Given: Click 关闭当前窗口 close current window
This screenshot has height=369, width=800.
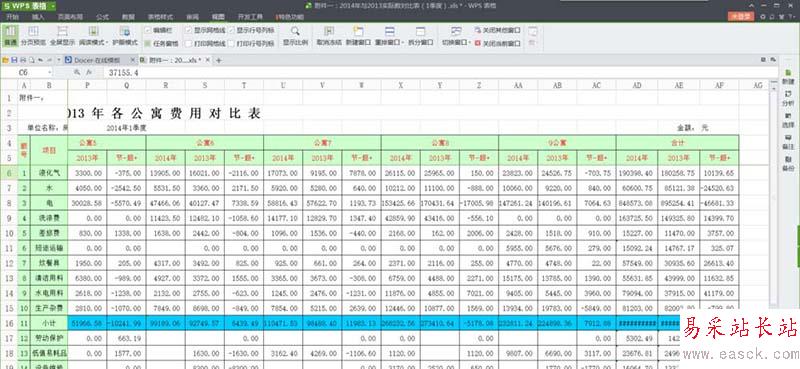Looking at the screenshot, I should (497, 43).
